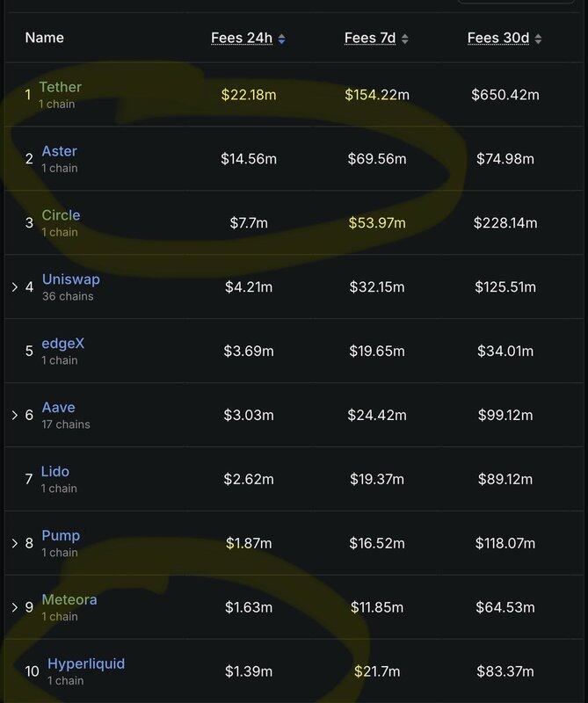This screenshot has height=703, width=588.
Task: Expand Pump row chevron
Action: (14, 543)
